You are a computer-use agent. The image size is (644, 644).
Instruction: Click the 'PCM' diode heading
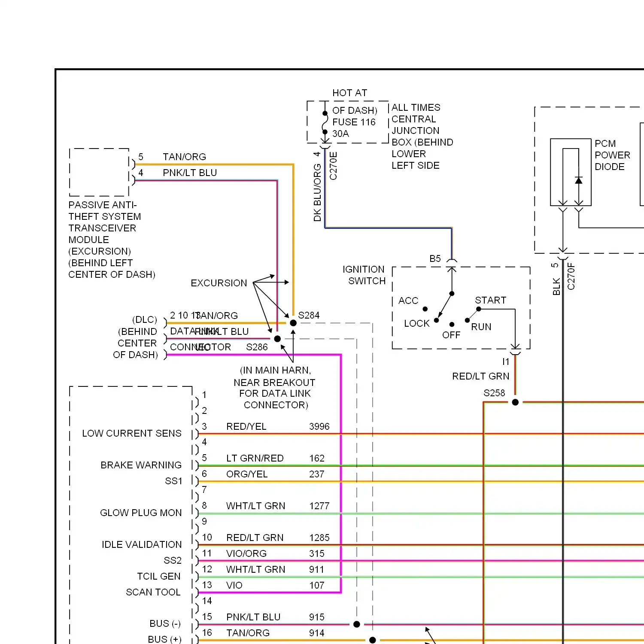tap(605, 143)
